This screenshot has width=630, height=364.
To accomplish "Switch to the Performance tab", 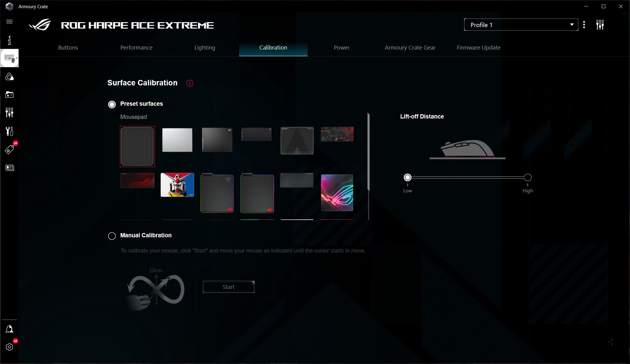I will pyautogui.click(x=137, y=48).
